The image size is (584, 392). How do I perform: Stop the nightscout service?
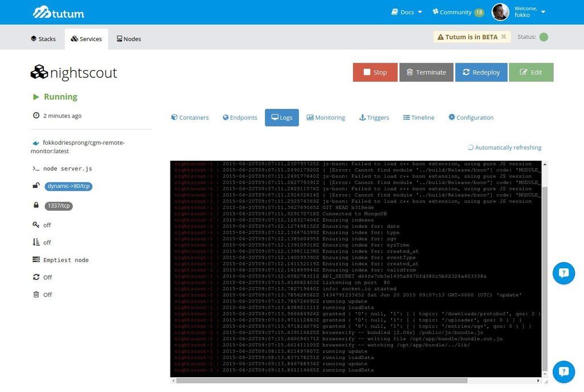tap(375, 72)
